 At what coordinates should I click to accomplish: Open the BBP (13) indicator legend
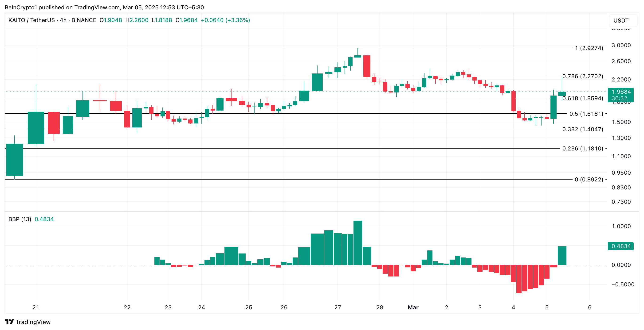point(20,219)
